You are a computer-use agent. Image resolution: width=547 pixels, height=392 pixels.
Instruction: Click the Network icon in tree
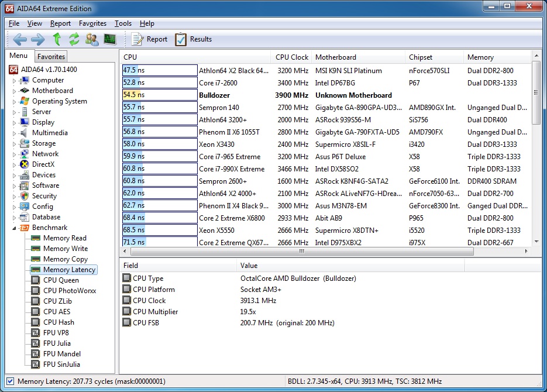tap(25, 154)
